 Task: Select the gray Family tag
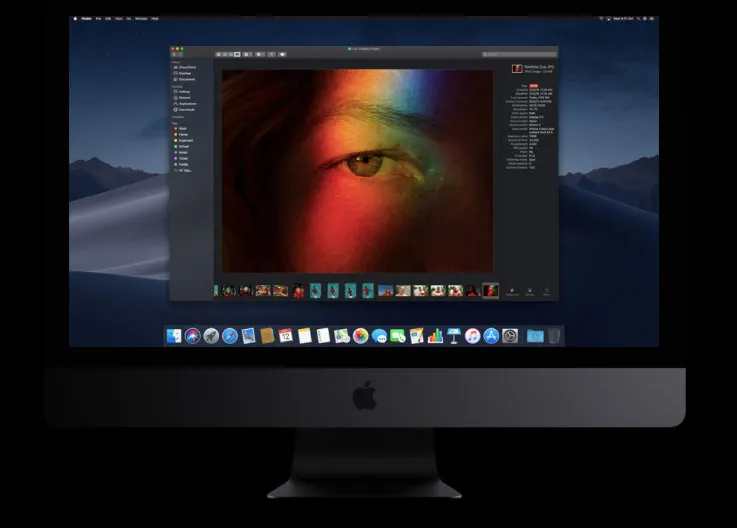(x=181, y=165)
